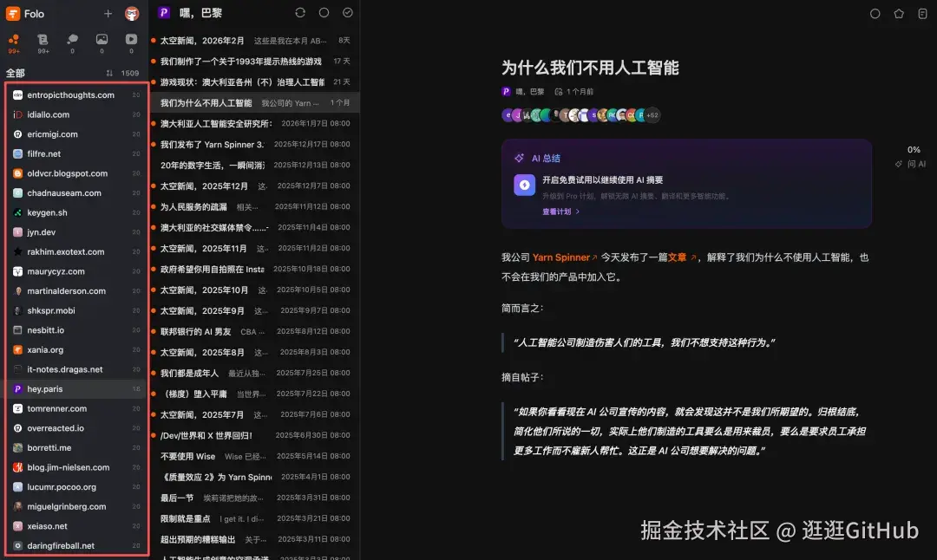Open the entry about the 1993年提示热线 game
Viewport: 937px width, 560px height.
click(254, 61)
